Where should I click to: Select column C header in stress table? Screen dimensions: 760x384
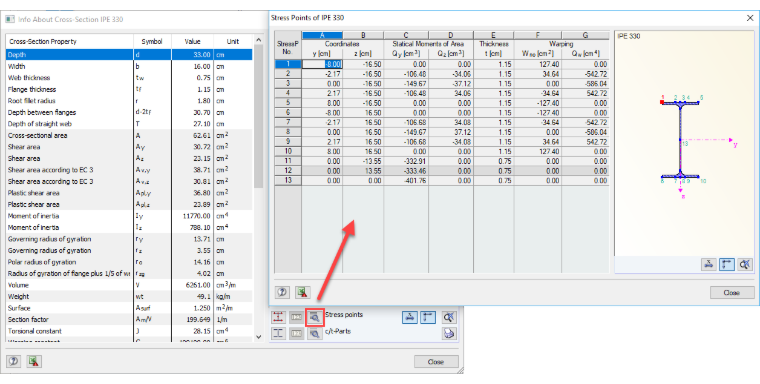point(406,35)
